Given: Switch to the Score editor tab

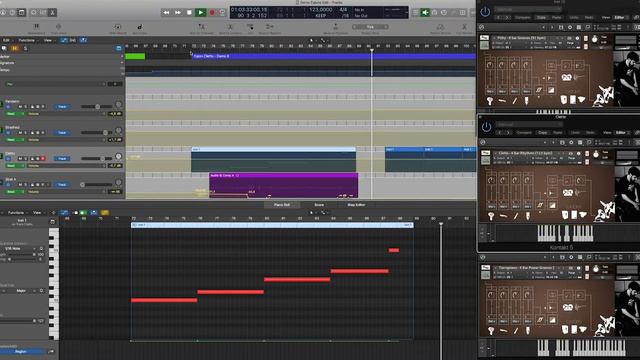Looking at the screenshot, I should [x=319, y=205].
